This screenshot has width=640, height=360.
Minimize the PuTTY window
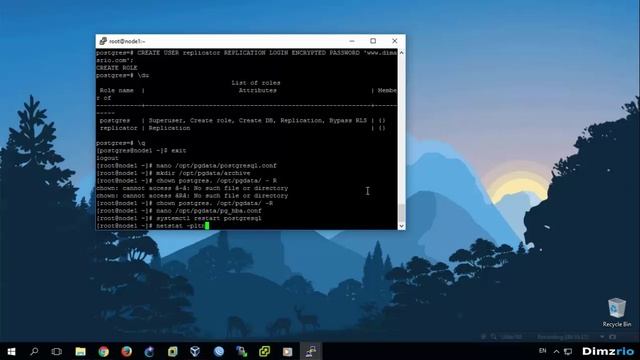click(352, 41)
